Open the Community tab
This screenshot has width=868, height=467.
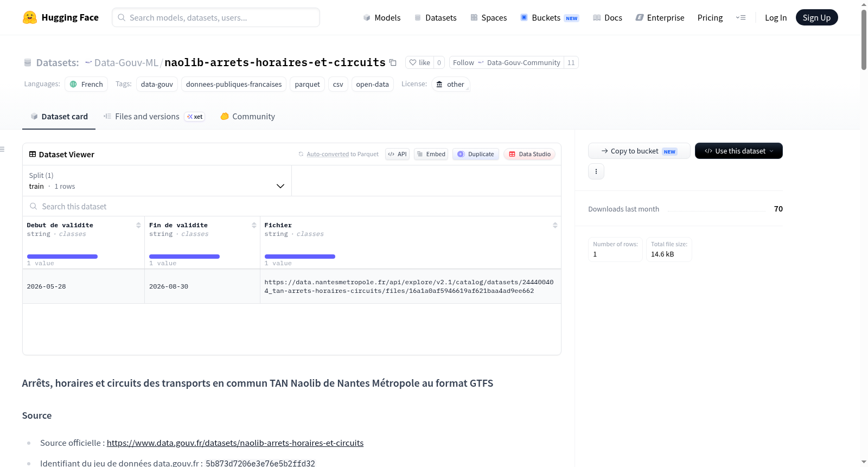(x=248, y=117)
